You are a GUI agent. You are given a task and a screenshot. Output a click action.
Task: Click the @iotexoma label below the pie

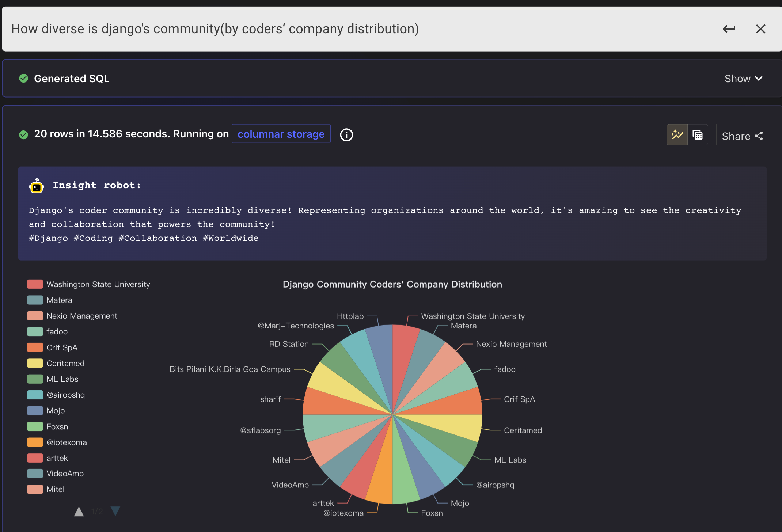click(x=343, y=513)
